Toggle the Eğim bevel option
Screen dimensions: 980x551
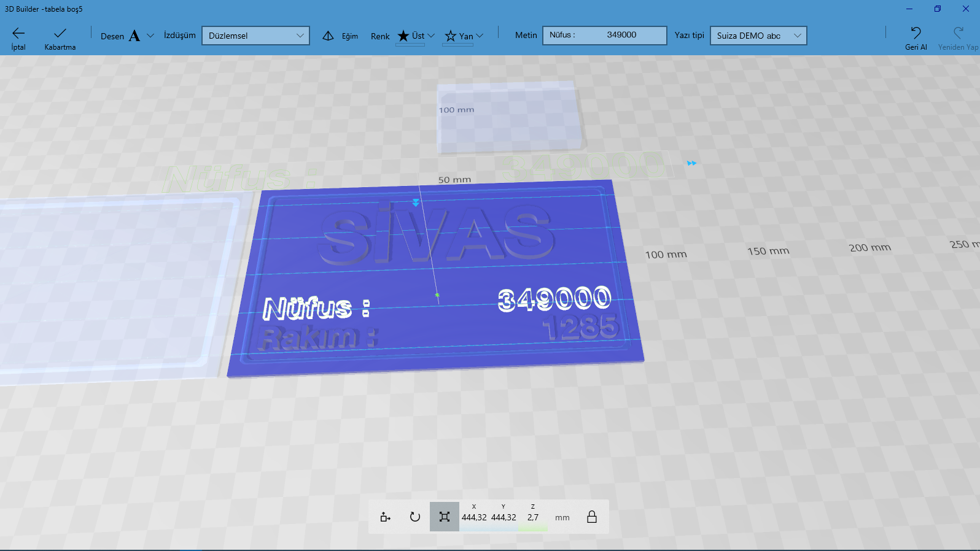pyautogui.click(x=341, y=36)
